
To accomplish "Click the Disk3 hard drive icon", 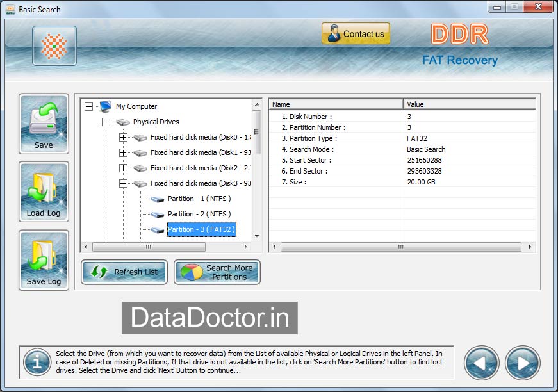I will pyautogui.click(x=140, y=184).
